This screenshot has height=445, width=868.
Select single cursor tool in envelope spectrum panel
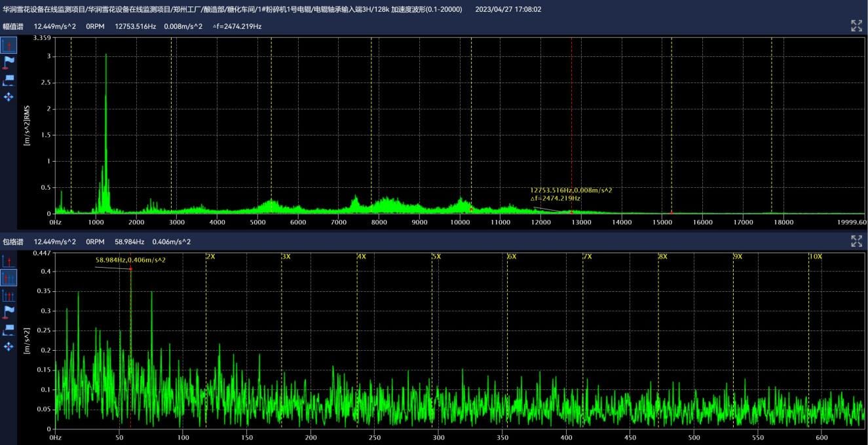click(x=9, y=261)
